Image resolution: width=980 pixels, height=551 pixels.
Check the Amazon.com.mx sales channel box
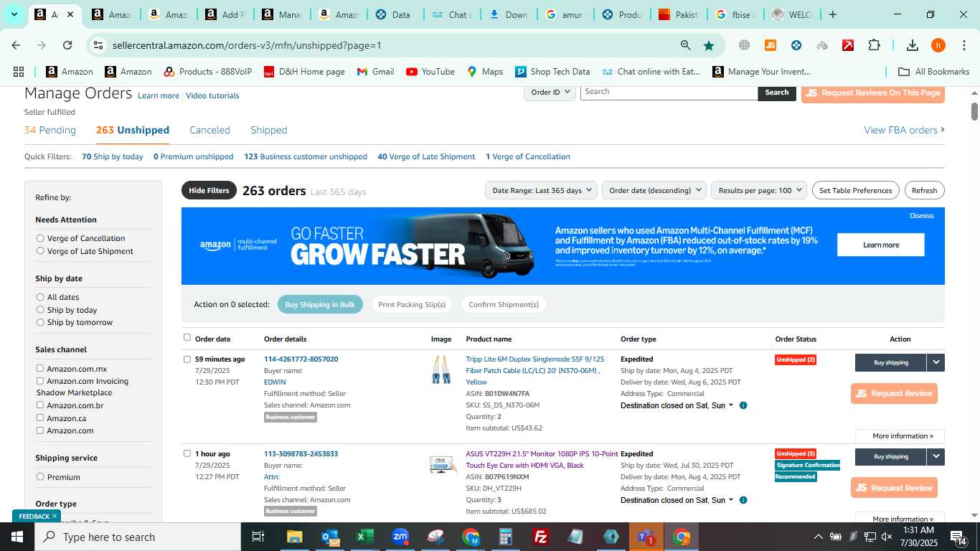coord(40,369)
